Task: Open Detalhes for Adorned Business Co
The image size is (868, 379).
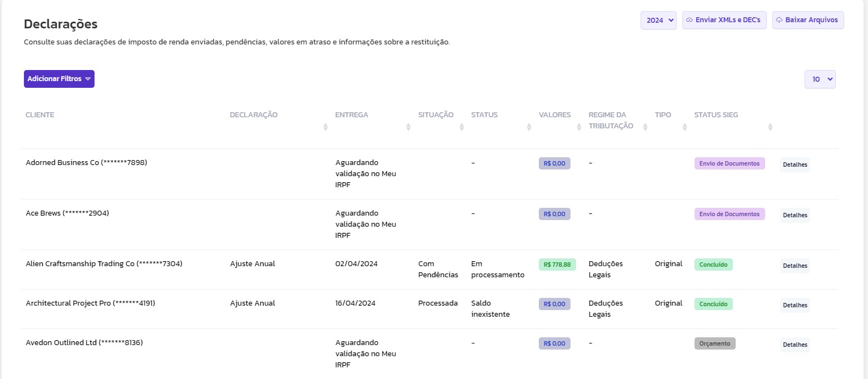Action: [795, 164]
